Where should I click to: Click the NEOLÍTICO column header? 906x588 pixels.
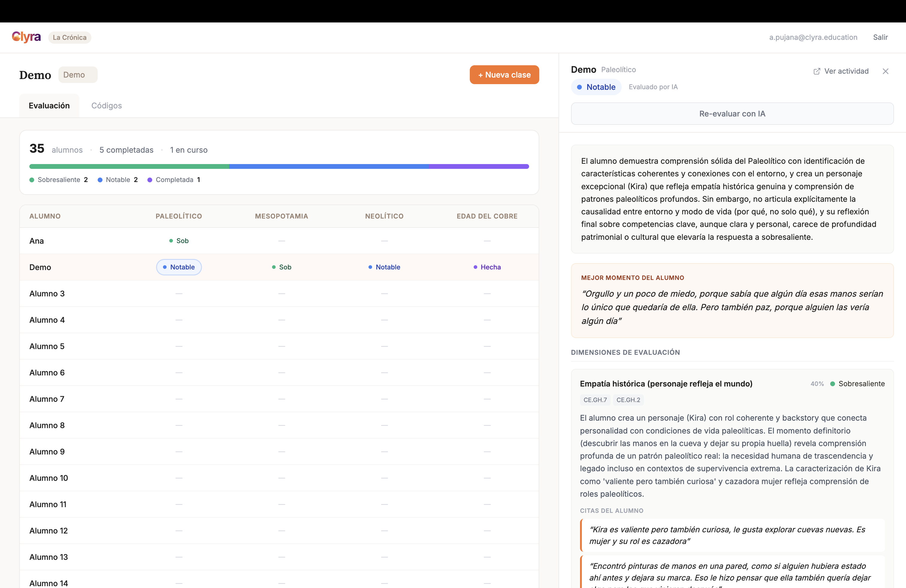click(384, 216)
